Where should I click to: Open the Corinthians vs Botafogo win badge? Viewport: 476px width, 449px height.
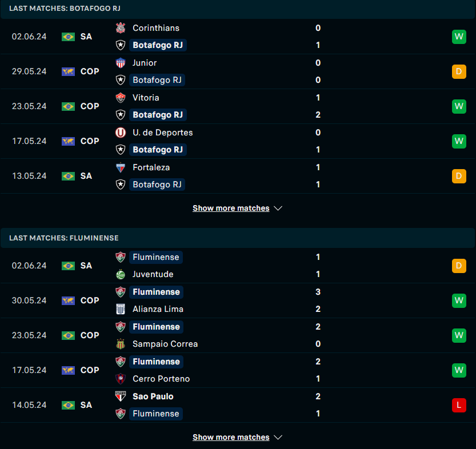click(459, 37)
